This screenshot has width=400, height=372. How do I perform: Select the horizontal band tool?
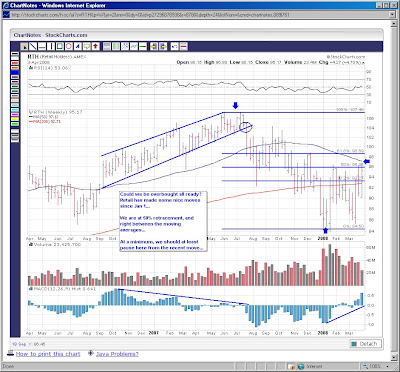click(107, 47)
